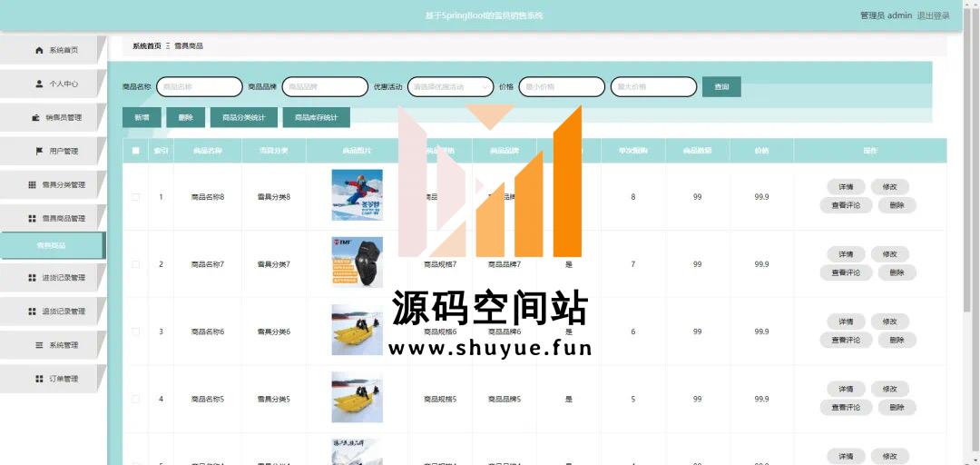
Task: View 详情 for 商品名称7
Action: pos(847,254)
